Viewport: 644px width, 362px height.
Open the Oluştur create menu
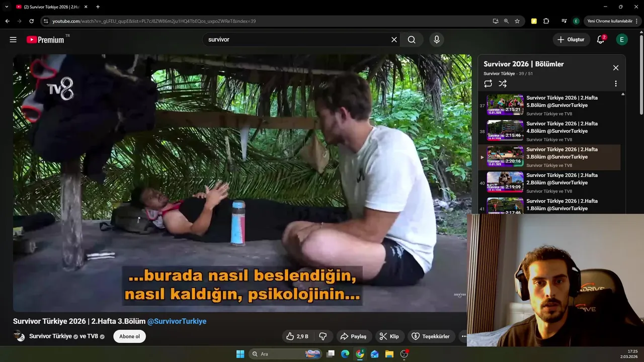571,40
